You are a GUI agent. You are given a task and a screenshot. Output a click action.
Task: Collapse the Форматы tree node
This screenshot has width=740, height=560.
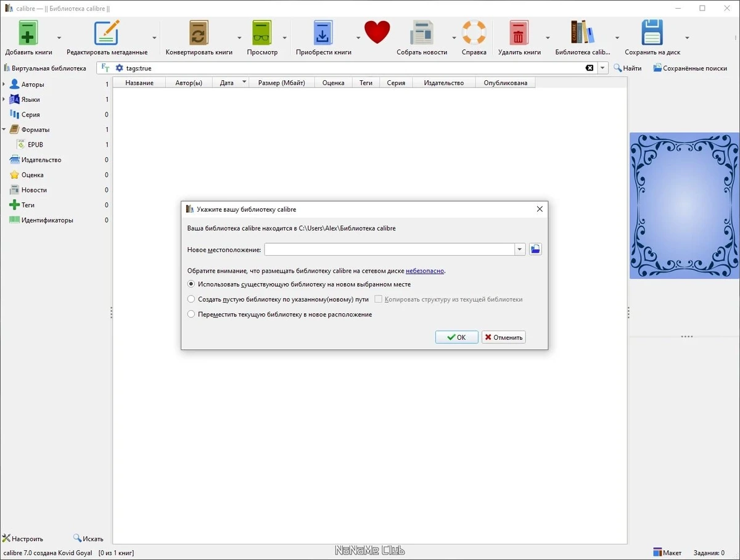click(x=4, y=130)
